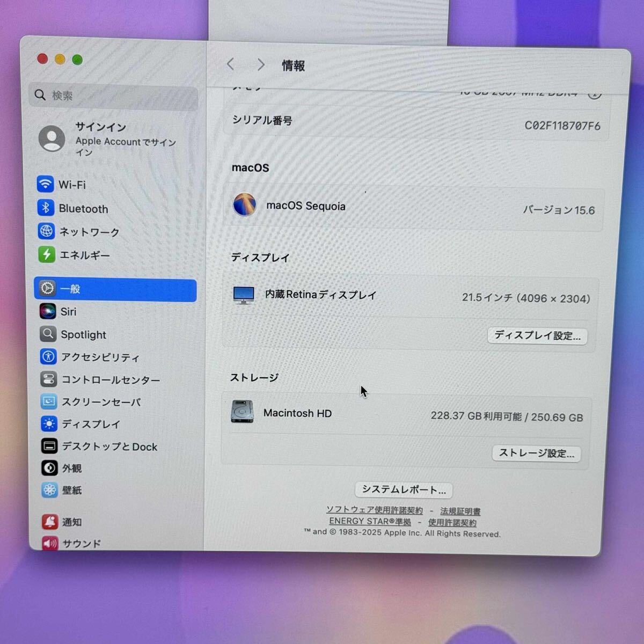Click the シリアル番号 label
This screenshot has height=644, width=644.
[262, 120]
